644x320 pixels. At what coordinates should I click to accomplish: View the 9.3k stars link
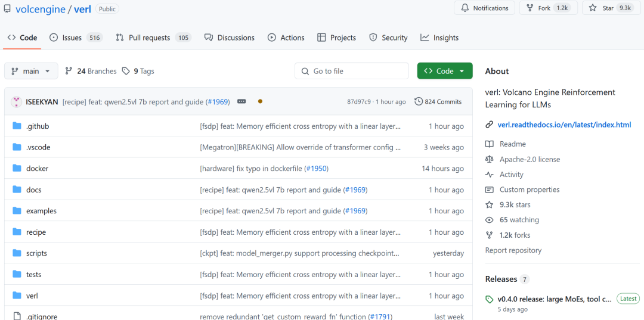[515, 205]
